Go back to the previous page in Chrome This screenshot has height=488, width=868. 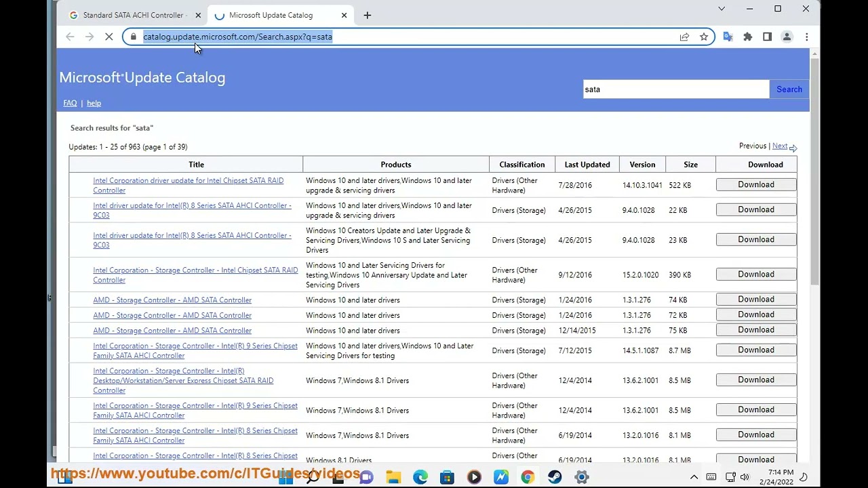pos(70,37)
